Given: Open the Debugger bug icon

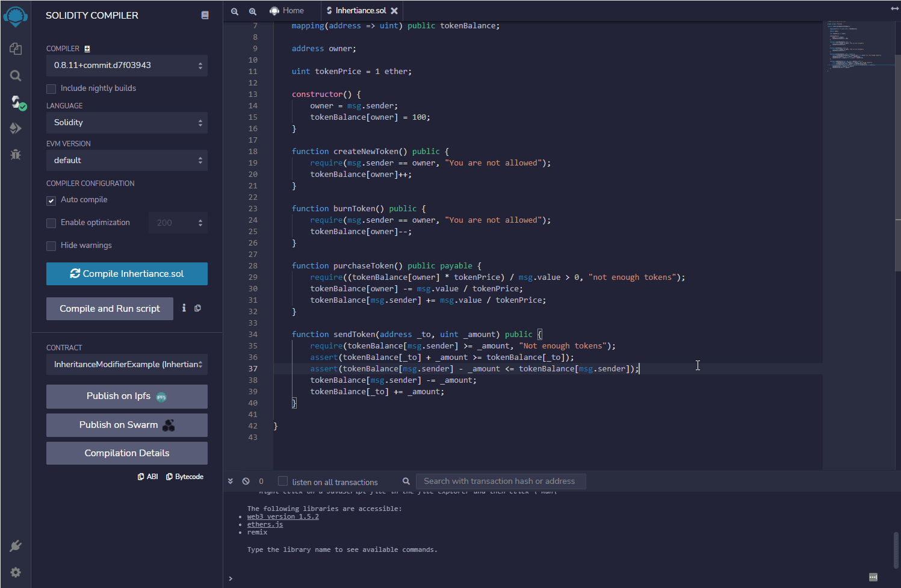Looking at the screenshot, I should point(16,155).
